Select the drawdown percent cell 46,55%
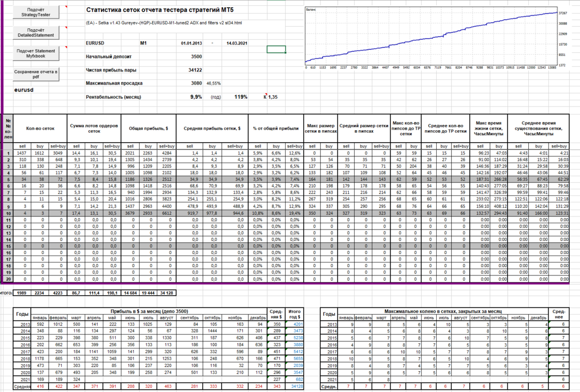 (213, 84)
